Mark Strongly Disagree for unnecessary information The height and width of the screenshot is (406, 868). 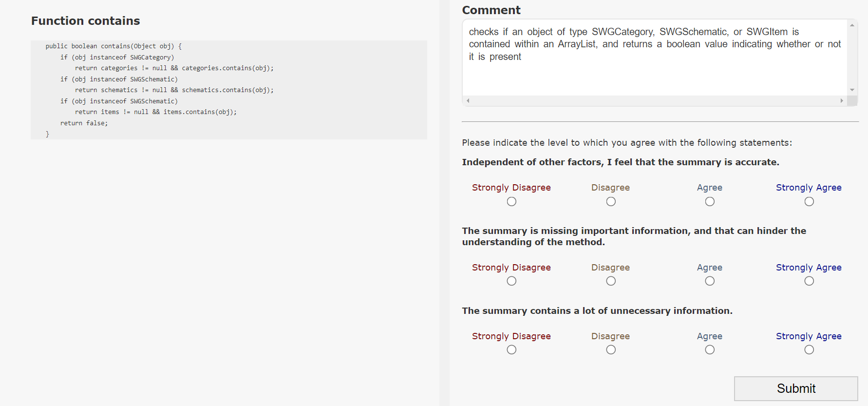tap(511, 350)
